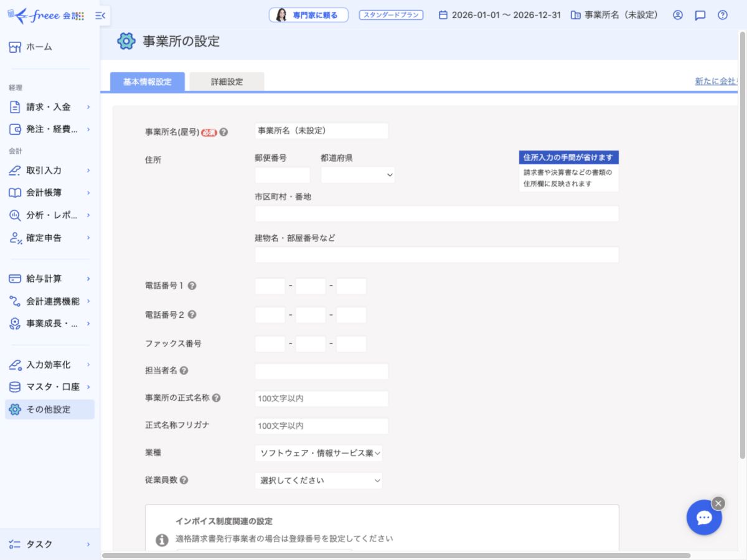Image resolution: width=747 pixels, height=560 pixels.
Task: Switch to 詳細設定 tab
Action: click(227, 82)
